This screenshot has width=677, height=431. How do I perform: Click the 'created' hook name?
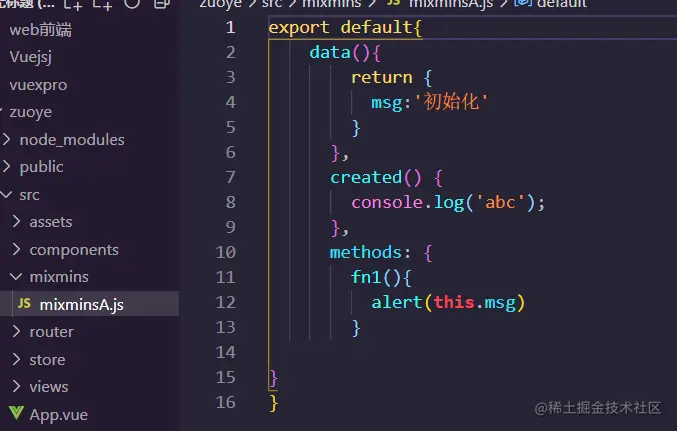click(x=366, y=177)
